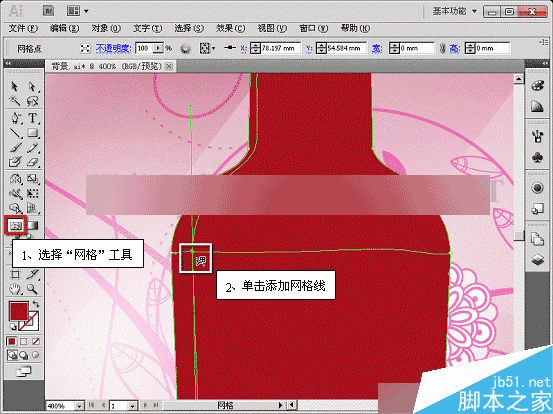Image resolution: width=553 pixels, height=414 pixels.
Task: Select the Hand tool
Action: (x=15, y=289)
